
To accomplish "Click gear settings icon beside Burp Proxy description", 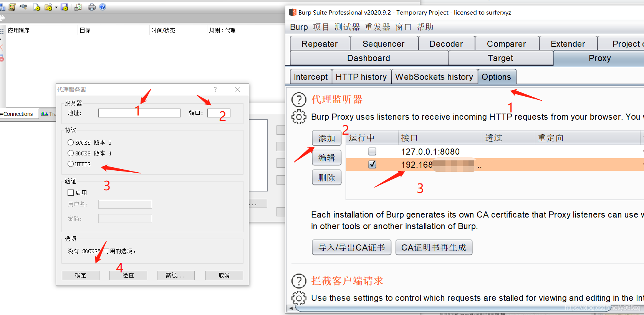I will 299,117.
